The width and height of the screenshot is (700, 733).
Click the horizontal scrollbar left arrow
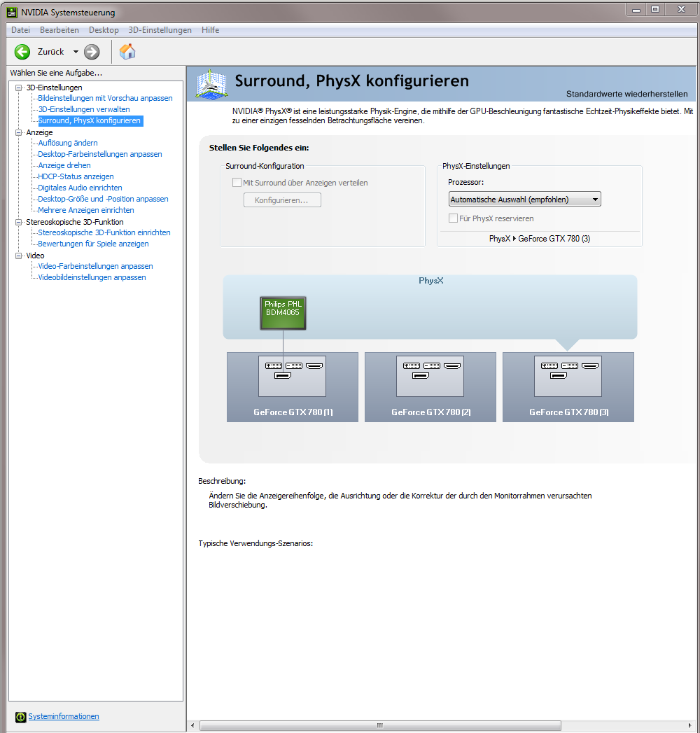[193, 725]
